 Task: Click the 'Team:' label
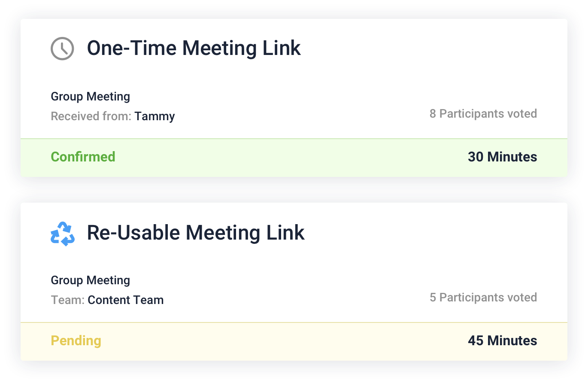pos(68,300)
